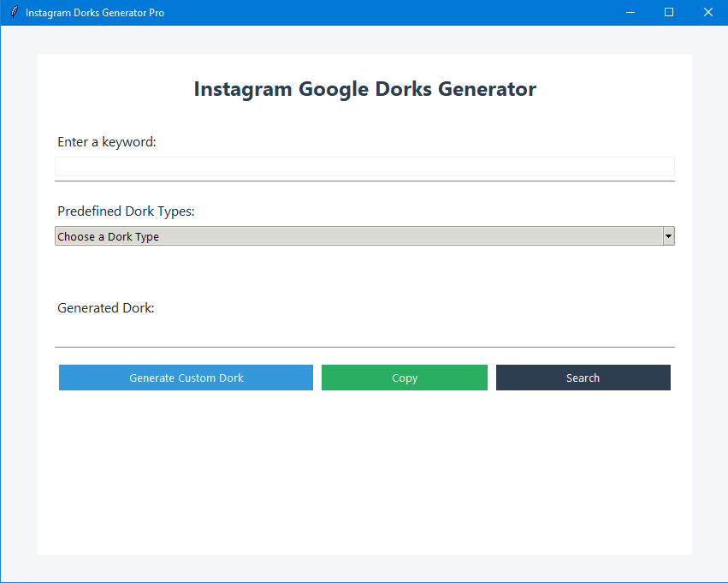Click the feather app icon in title bar

(15, 13)
